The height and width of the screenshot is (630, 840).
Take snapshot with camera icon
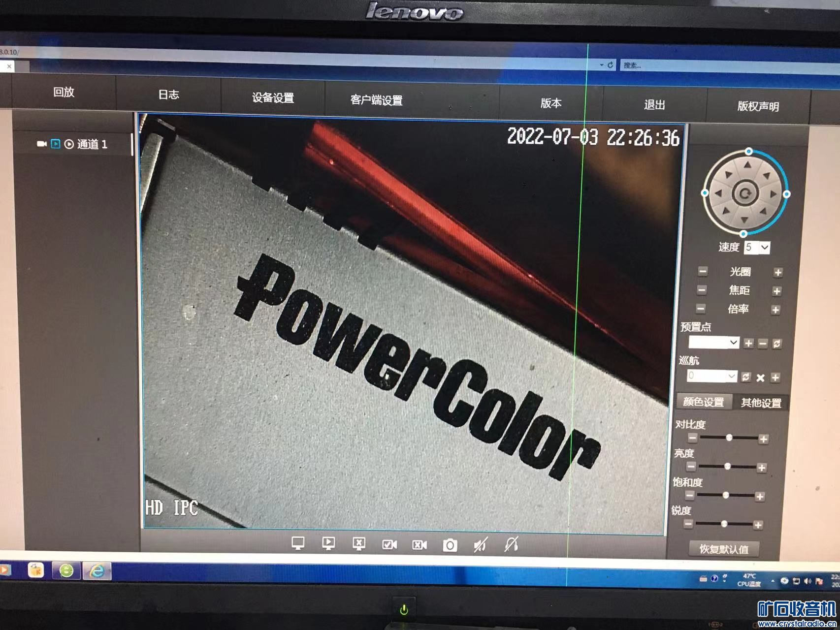tap(450, 545)
